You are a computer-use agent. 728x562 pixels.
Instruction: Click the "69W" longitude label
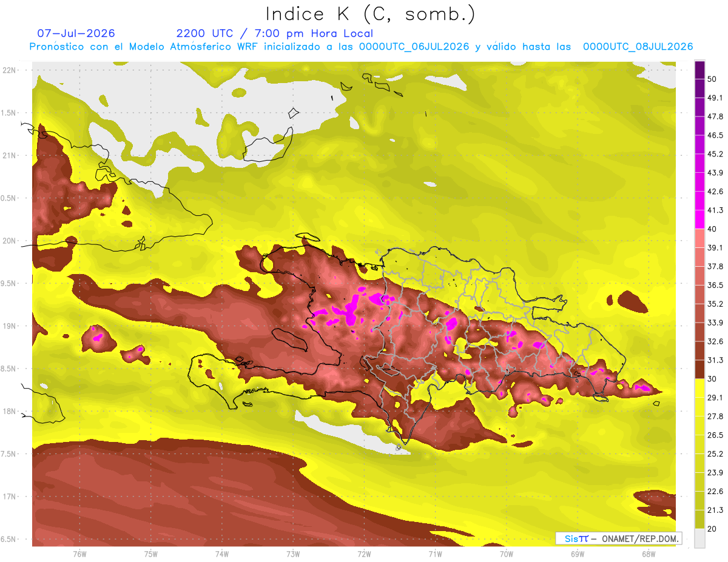click(x=577, y=553)
